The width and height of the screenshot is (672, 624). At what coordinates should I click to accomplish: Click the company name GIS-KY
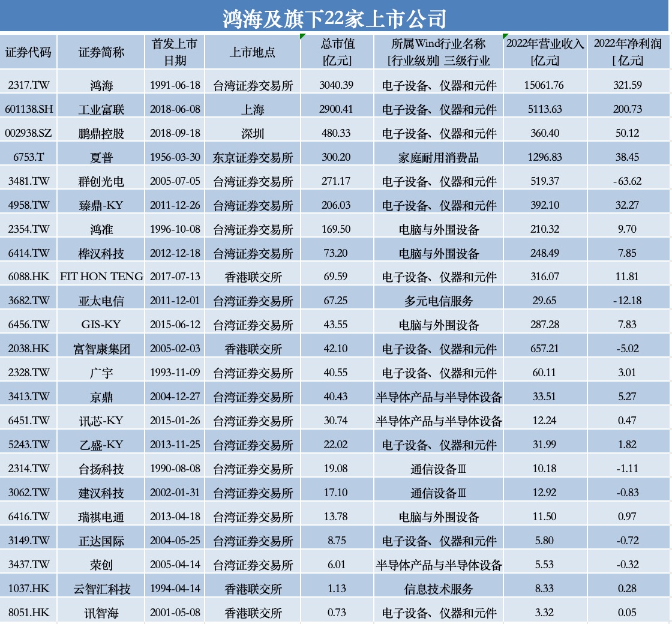click(101, 325)
